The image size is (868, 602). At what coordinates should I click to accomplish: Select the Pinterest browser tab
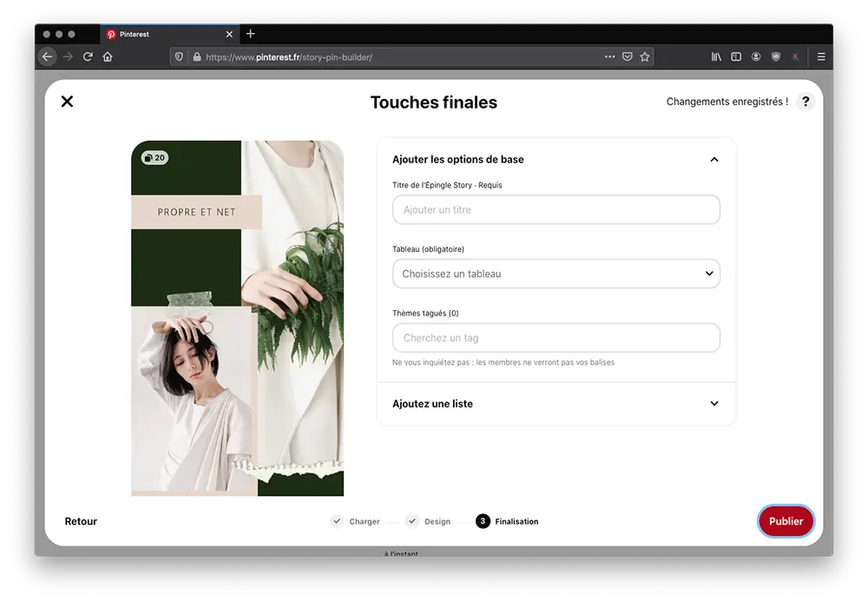(169, 35)
